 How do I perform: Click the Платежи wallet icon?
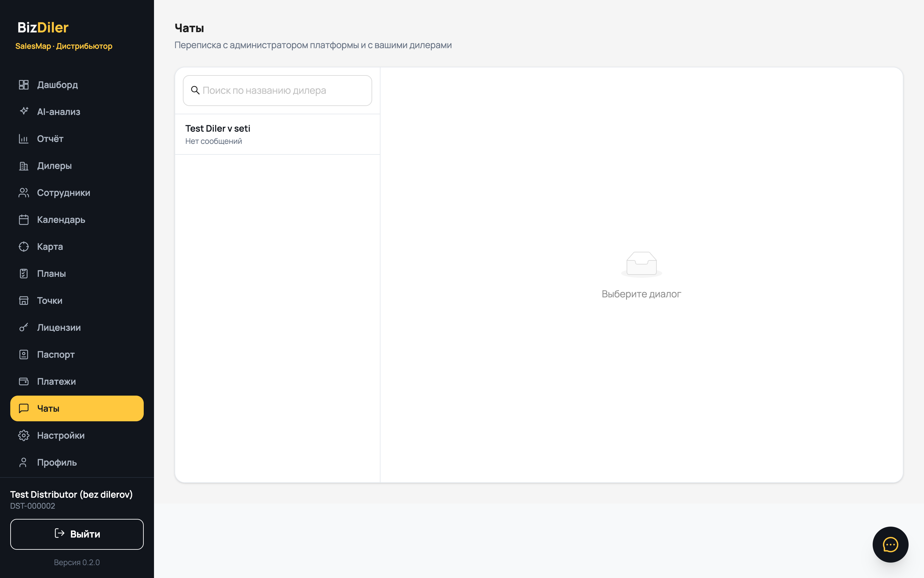(x=24, y=381)
